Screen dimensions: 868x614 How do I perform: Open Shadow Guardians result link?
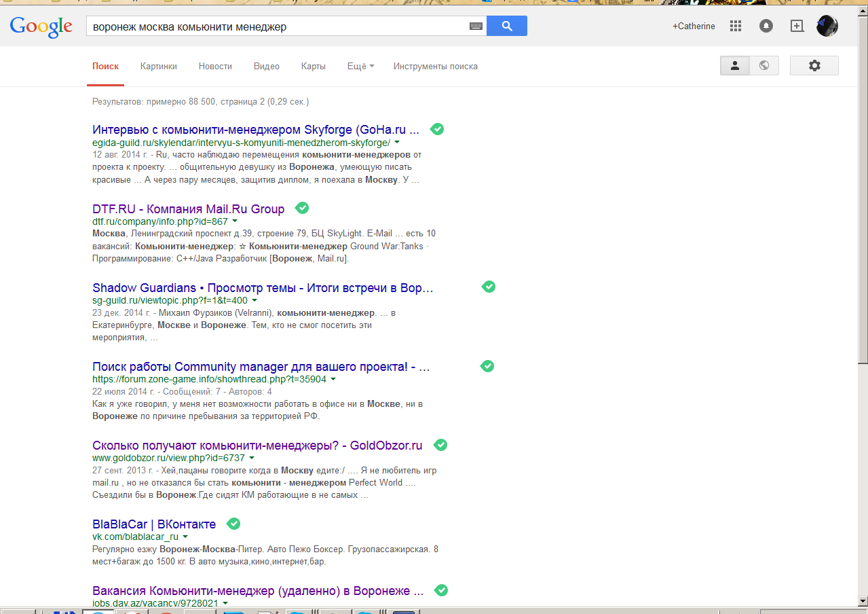[x=263, y=288]
